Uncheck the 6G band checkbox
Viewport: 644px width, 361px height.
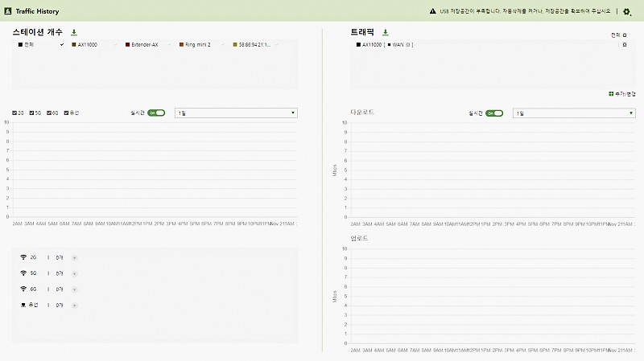click(x=50, y=113)
